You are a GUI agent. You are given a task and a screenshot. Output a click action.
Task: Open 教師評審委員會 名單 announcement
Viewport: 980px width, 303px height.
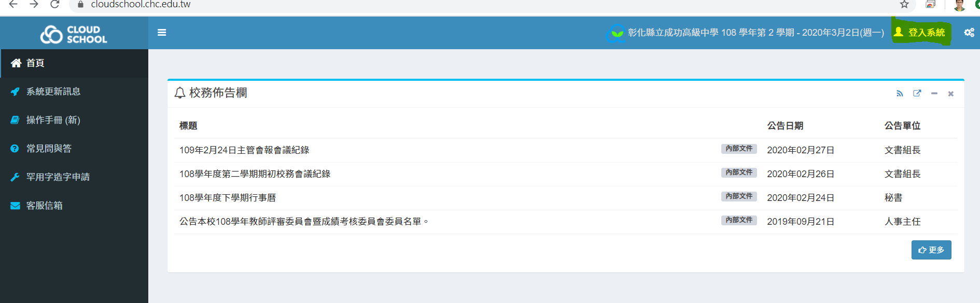pyautogui.click(x=304, y=222)
